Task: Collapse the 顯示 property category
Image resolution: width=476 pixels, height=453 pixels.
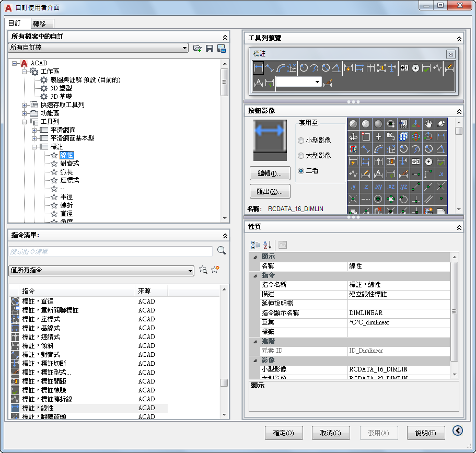Action: click(255, 257)
